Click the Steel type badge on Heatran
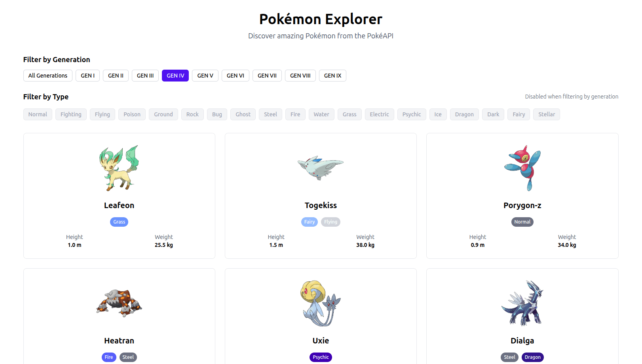This screenshot has width=642, height=364. coord(128,357)
